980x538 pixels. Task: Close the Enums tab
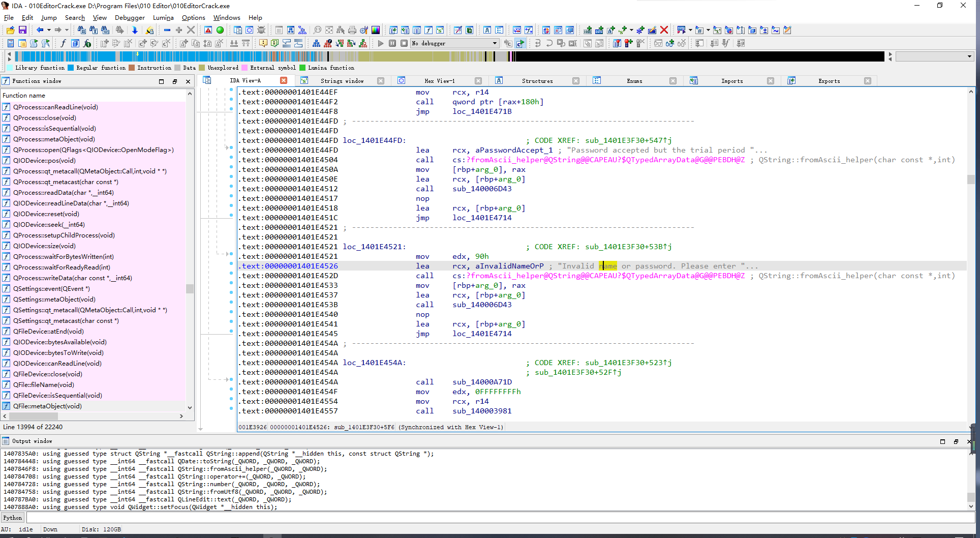[x=673, y=81]
